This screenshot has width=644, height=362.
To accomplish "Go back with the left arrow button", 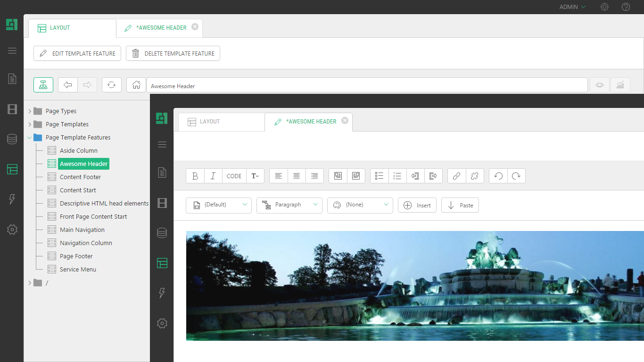I will 68,85.
